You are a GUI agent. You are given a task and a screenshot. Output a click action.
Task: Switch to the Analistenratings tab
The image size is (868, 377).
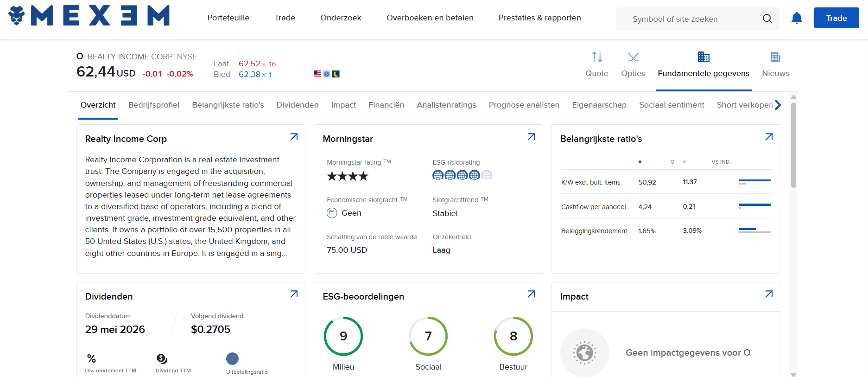click(446, 105)
